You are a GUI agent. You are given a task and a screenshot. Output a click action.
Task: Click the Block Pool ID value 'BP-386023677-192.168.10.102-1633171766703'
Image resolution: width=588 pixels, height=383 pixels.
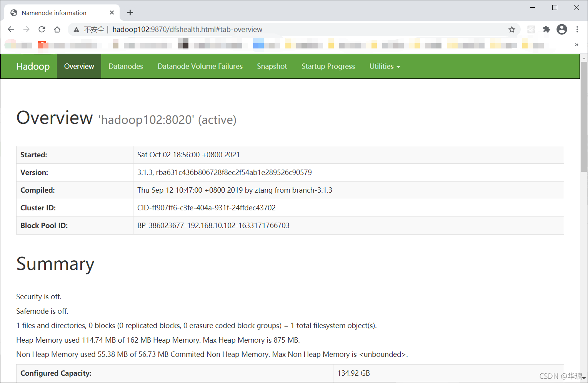pyautogui.click(x=213, y=226)
